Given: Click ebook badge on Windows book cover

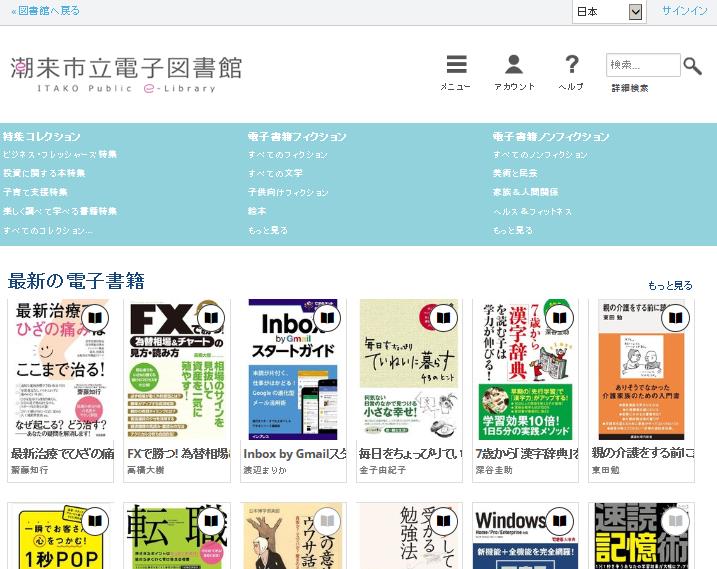Looking at the screenshot, I should click(559, 521).
